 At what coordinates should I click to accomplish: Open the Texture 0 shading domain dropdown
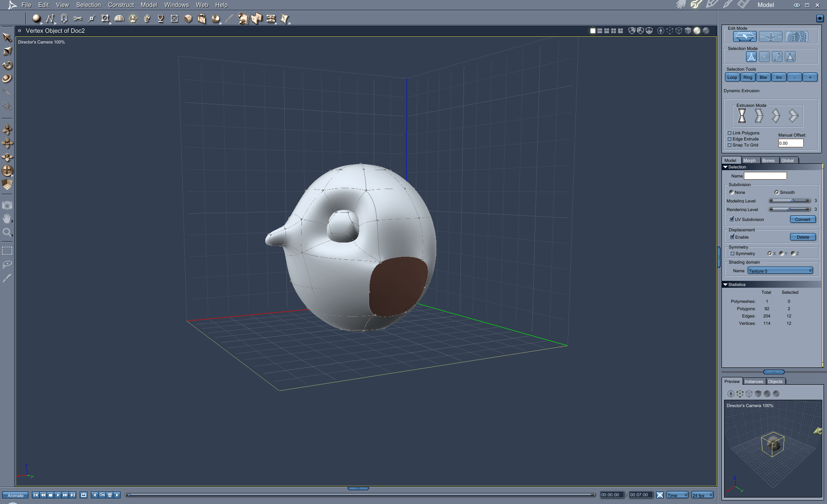point(780,271)
